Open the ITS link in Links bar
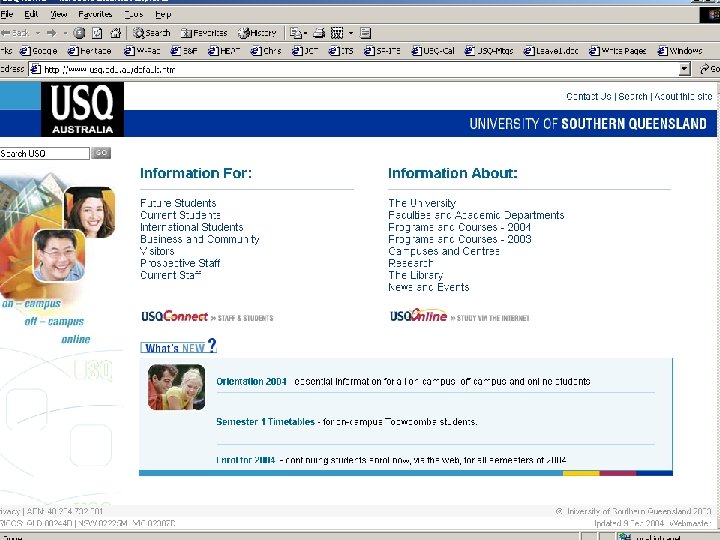 [x=341, y=51]
